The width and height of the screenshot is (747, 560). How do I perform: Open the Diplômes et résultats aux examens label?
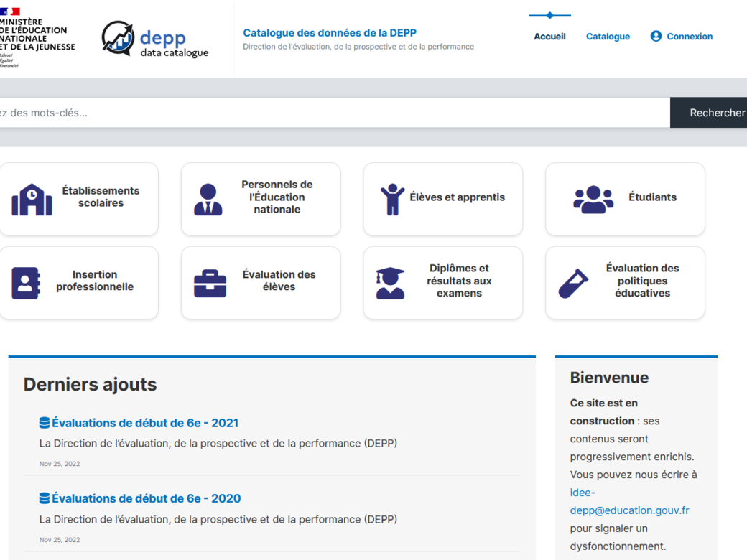point(459,281)
